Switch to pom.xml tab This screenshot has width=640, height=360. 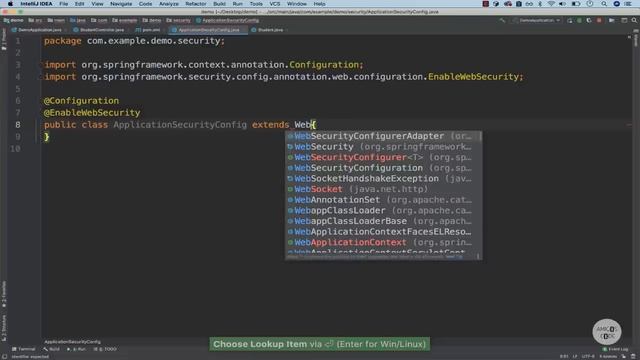coord(148,30)
